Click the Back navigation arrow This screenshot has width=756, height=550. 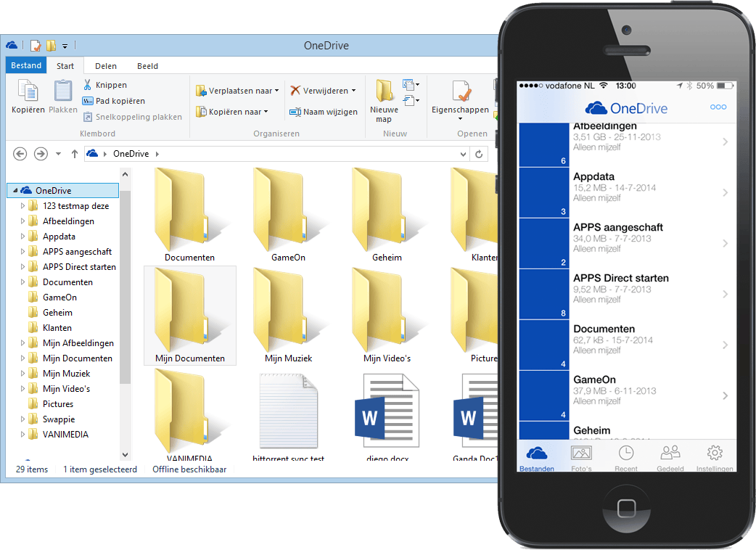pos(20,154)
